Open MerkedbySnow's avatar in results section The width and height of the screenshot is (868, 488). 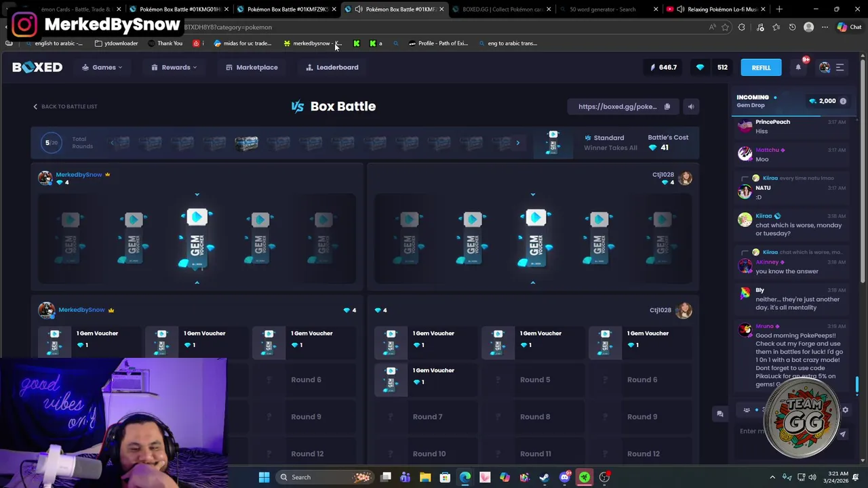[46, 310]
